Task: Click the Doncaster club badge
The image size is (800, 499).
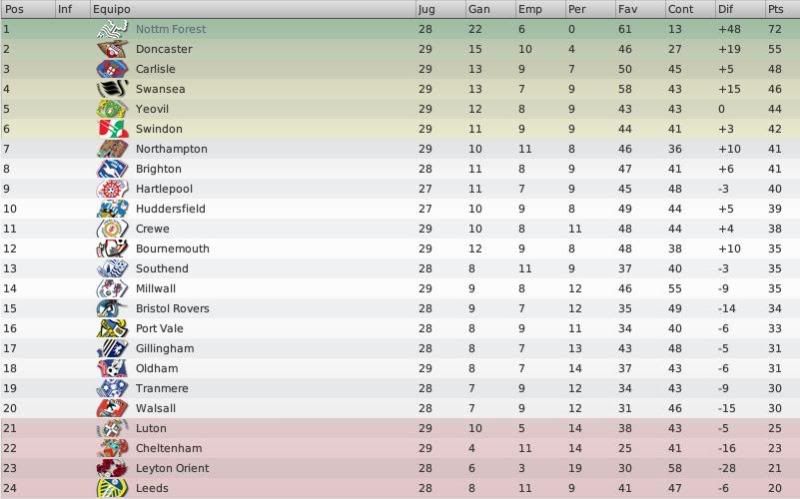Action: click(x=112, y=49)
